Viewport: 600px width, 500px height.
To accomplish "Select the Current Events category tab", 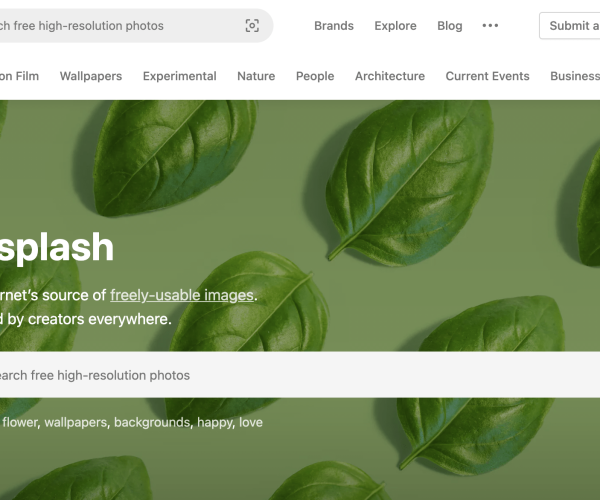I will coord(488,76).
